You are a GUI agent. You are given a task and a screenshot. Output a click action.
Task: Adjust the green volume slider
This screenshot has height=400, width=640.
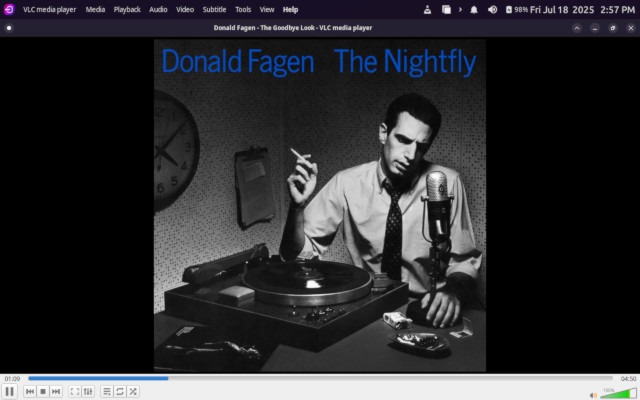pos(618,393)
